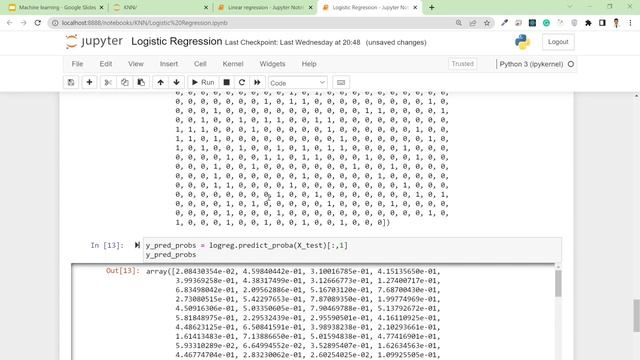Image resolution: width=640 pixels, height=360 pixels.
Task: Open the Cell menu
Action: [200, 64]
